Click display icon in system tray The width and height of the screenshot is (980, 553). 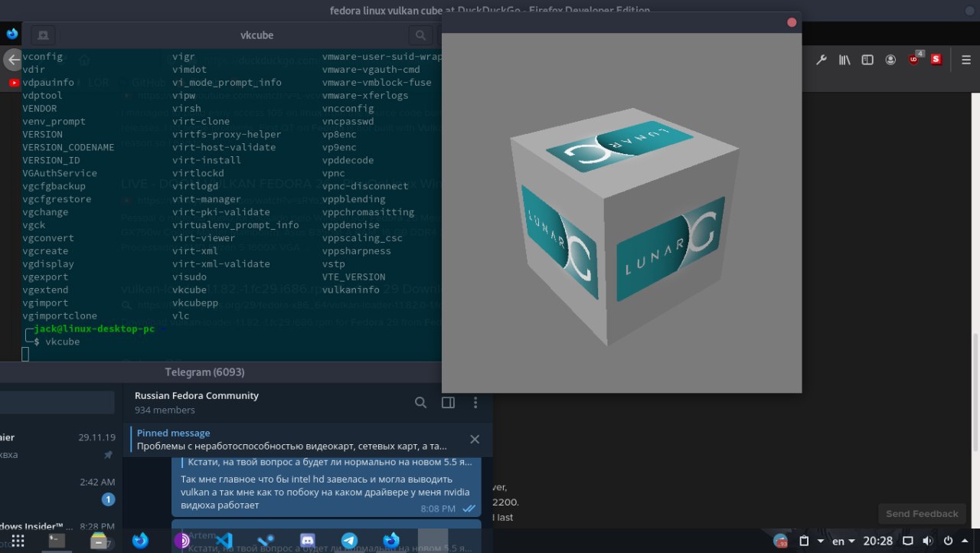coord(906,541)
